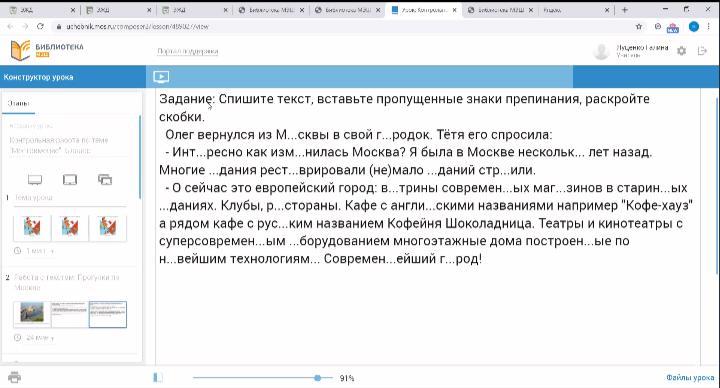Click the stage 1 title Тема урока

(34, 197)
